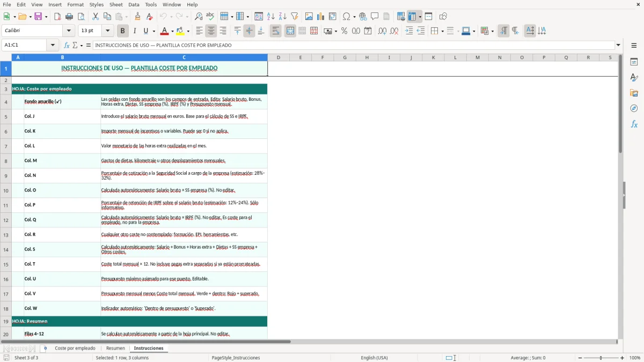Image resolution: width=644 pixels, height=362 pixels.
Task: Click Clear Direct Formatting icon
Action: pos(150,17)
